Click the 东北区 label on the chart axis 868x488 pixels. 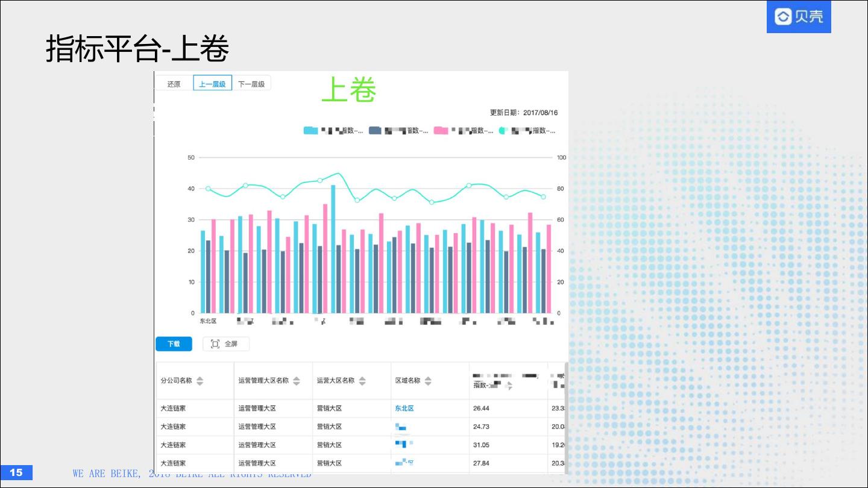point(208,321)
